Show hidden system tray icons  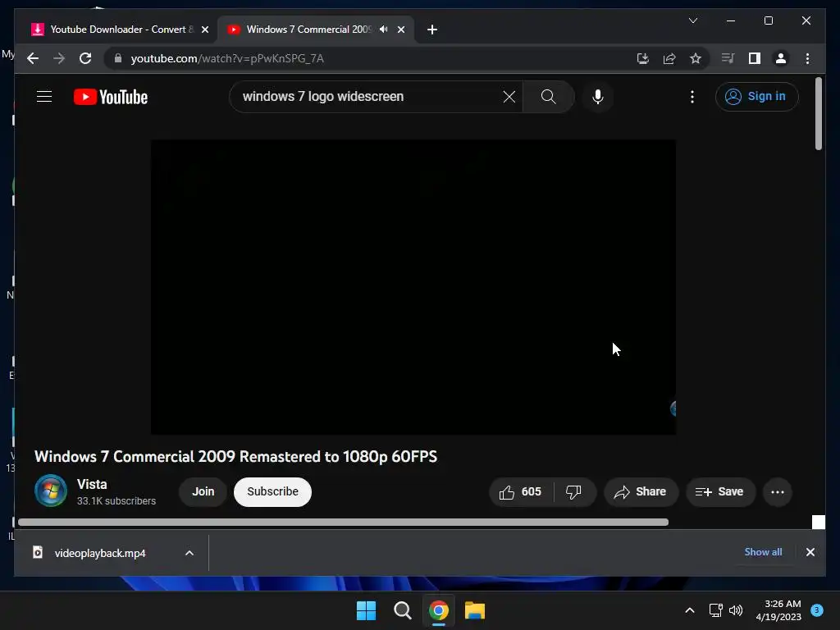(x=690, y=610)
